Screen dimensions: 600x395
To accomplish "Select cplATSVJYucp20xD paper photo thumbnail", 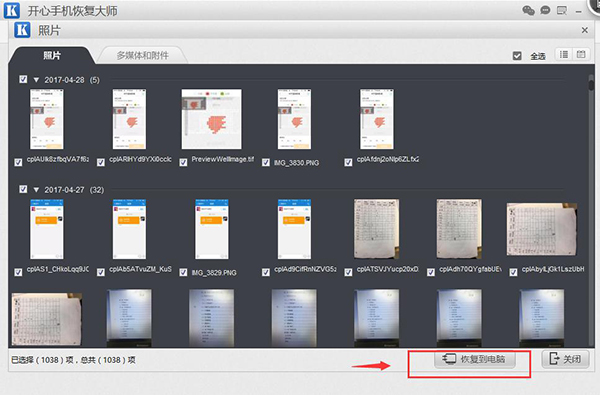I will pyautogui.click(x=377, y=229).
